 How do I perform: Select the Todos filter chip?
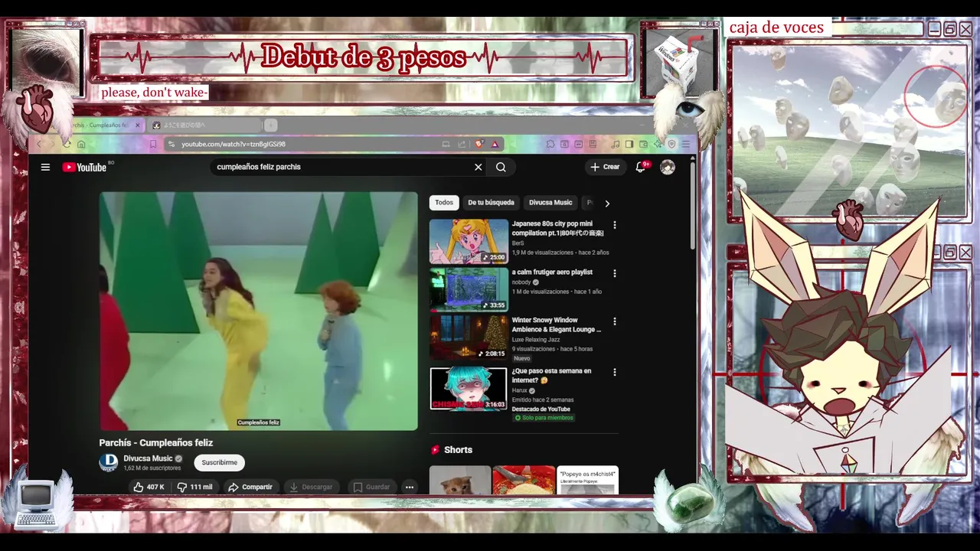(444, 203)
